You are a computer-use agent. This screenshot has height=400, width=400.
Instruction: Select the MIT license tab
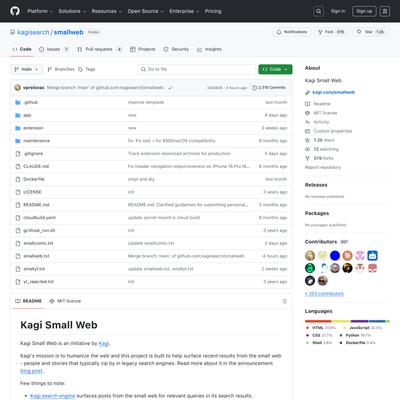tap(65, 301)
